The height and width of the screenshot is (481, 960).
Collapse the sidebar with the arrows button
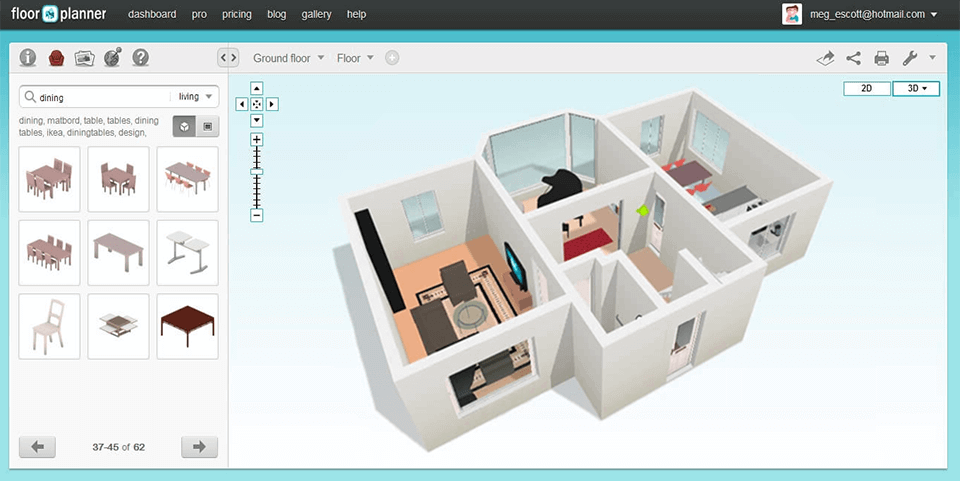click(228, 58)
